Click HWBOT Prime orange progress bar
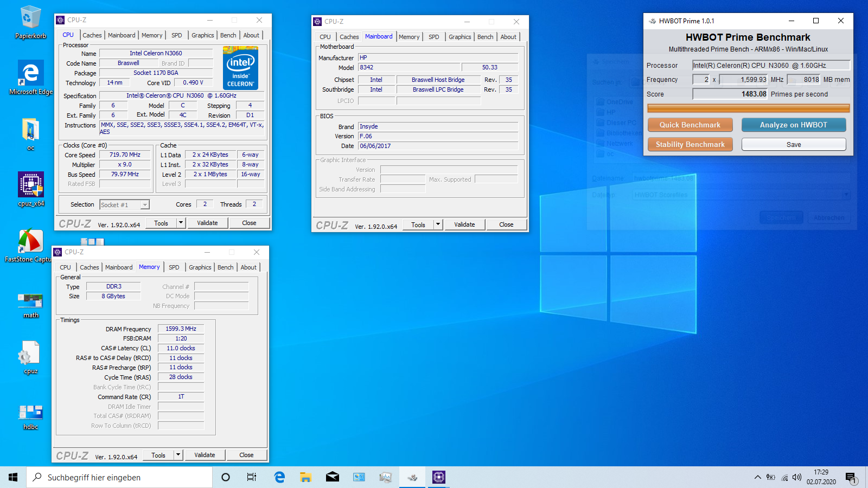Image resolution: width=868 pixels, height=488 pixels. pyautogui.click(x=748, y=108)
